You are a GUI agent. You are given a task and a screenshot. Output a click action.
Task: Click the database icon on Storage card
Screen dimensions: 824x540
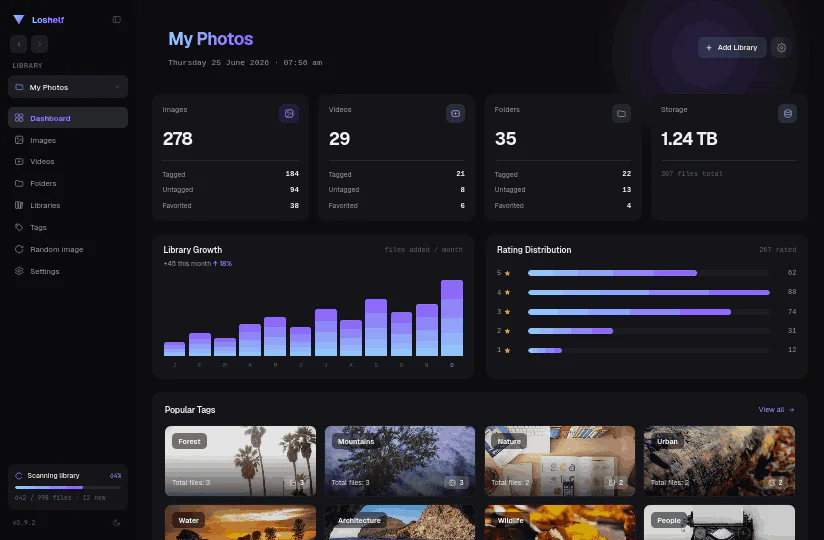(787, 113)
